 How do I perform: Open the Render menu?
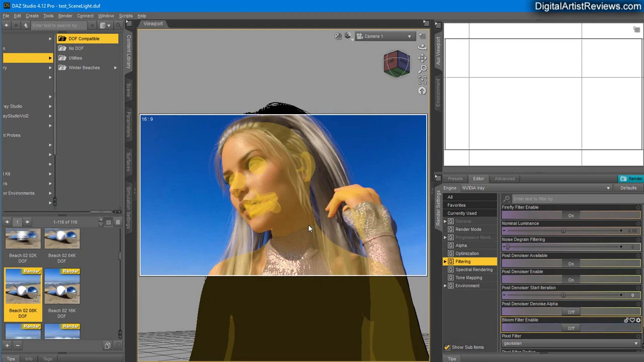click(x=65, y=16)
